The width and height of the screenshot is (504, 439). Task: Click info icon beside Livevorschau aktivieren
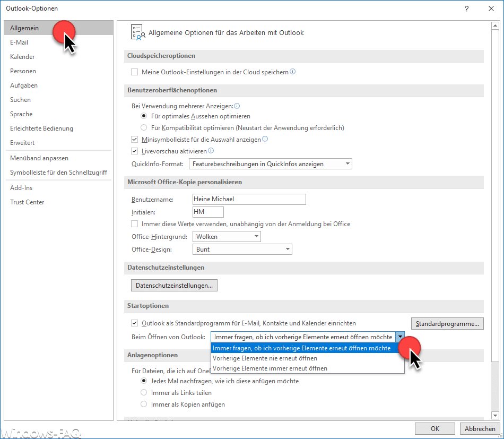point(211,151)
